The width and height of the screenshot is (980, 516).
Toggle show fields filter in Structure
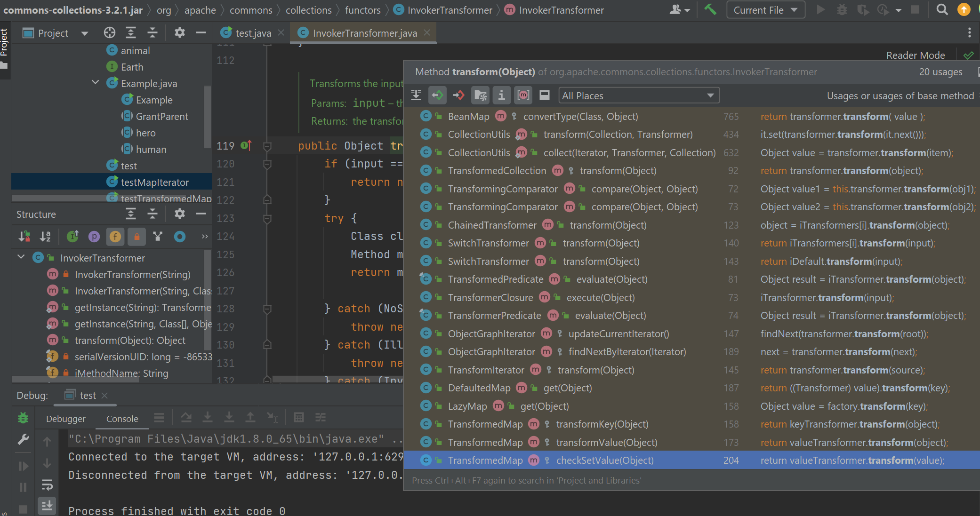tap(115, 237)
